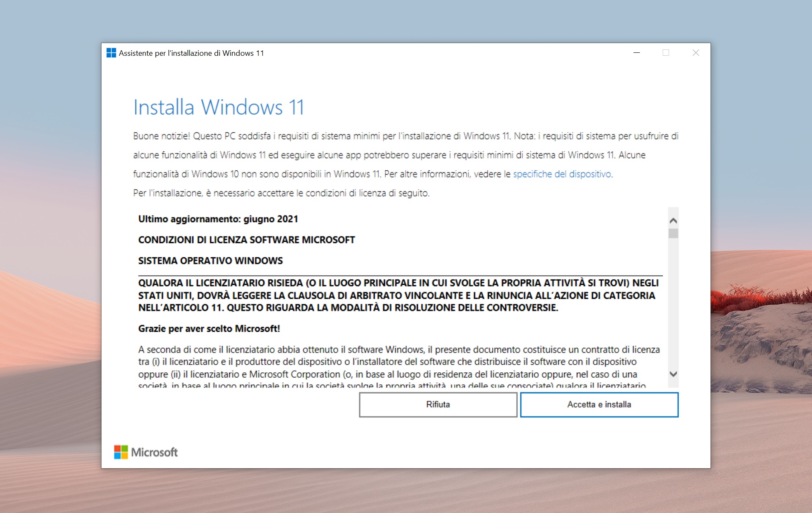
Task: Click the Windows logo in title bar
Action: 111,53
